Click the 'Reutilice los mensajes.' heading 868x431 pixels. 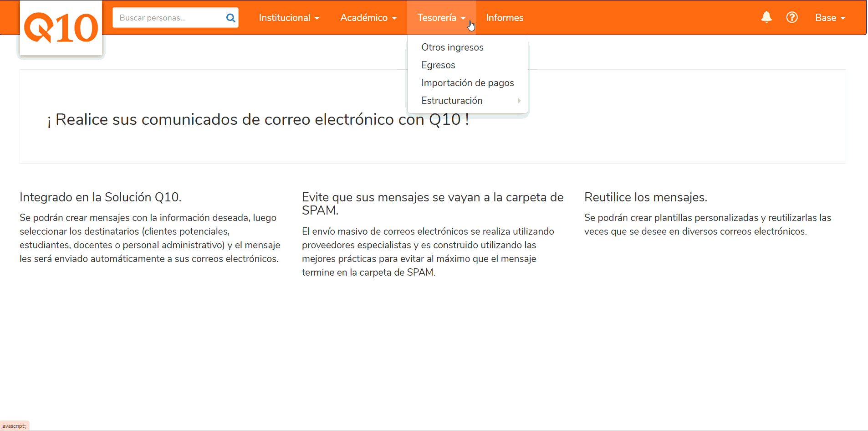(x=646, y=197)
